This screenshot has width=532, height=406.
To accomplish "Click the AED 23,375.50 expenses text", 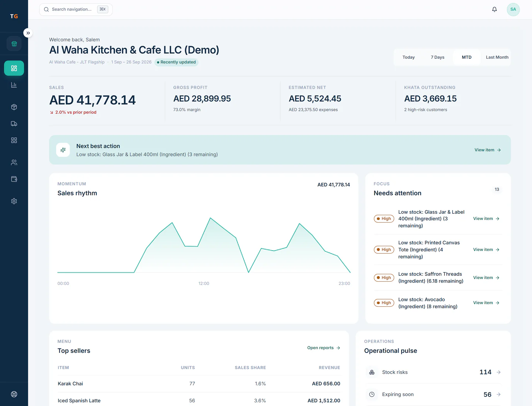I will (313, 110).
